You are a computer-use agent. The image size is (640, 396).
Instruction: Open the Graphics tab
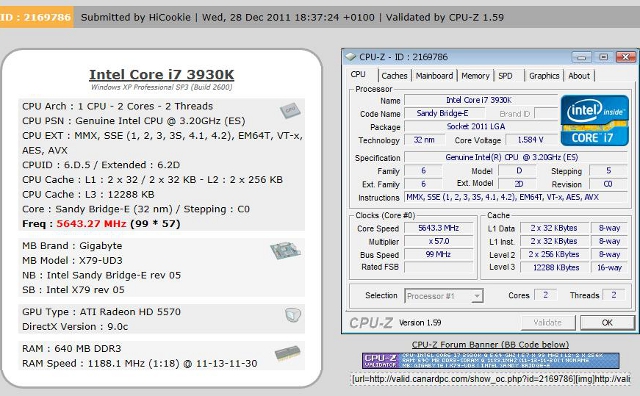[x=544, y=76]
